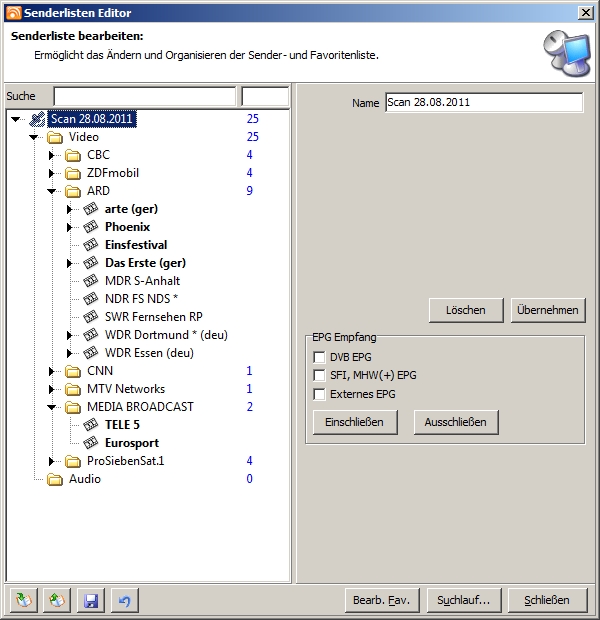Click film strip icon next to MDR S-Anhalt
The height and width of the screenshot is (620, 600).
tap(91, 280)
